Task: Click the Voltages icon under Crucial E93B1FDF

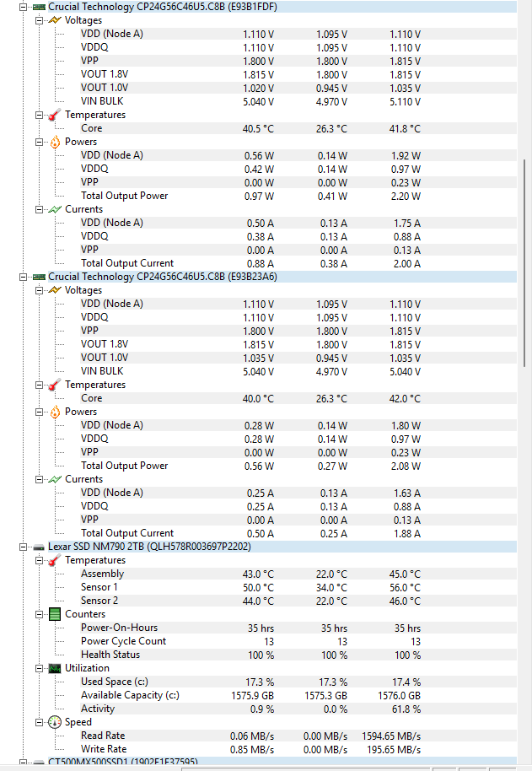Action: point(55,20)
